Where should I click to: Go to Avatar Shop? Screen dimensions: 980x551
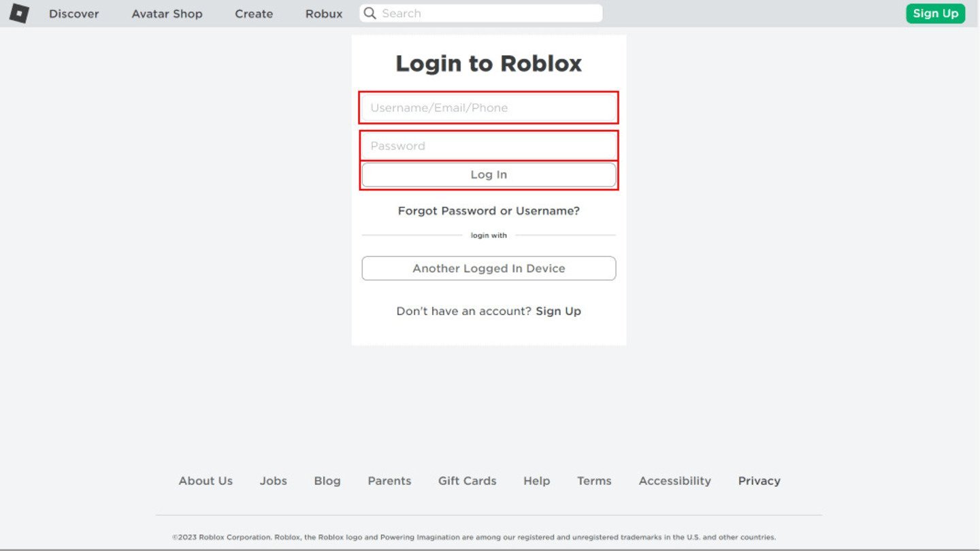(167, 14)
